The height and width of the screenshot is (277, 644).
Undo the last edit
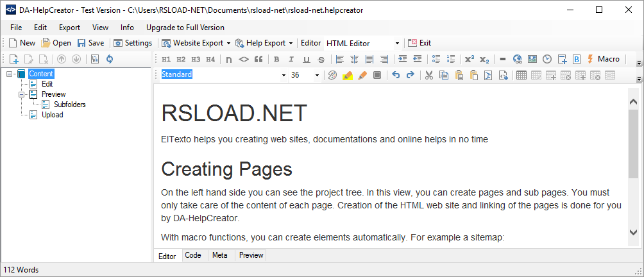(x=396, y=75)
